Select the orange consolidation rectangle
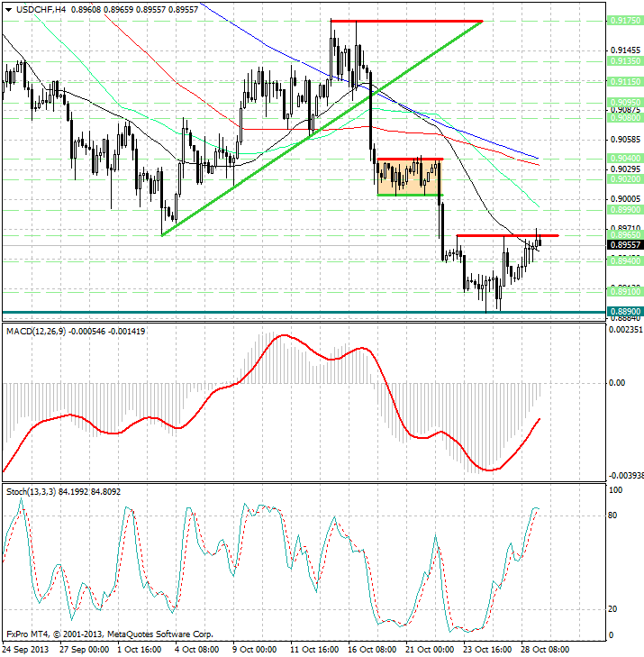This screenshot has width=644, height=657. 409,178
